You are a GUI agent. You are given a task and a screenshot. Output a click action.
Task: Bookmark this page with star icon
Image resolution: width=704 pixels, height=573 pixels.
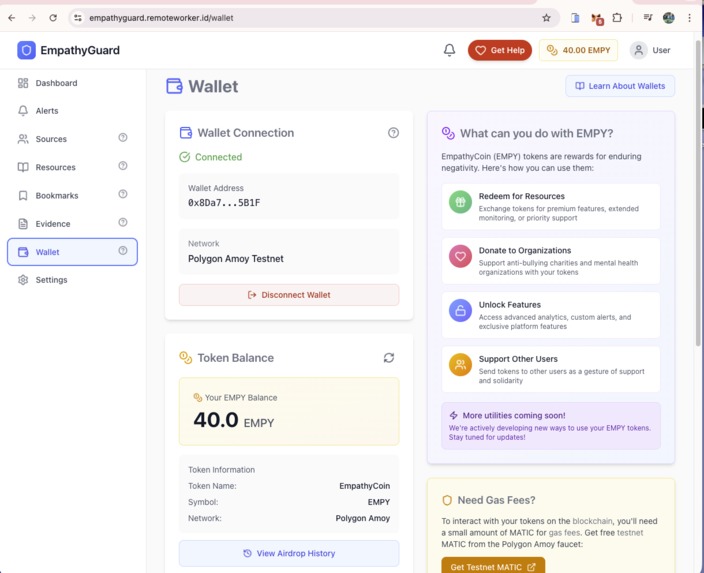[546, 18]
